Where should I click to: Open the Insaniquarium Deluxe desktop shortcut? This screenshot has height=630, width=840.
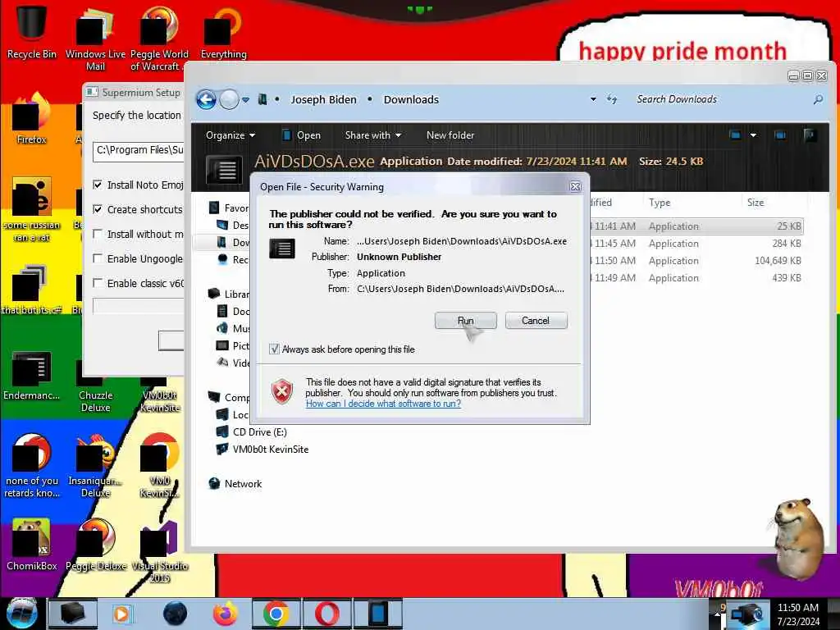click(95, 466)
